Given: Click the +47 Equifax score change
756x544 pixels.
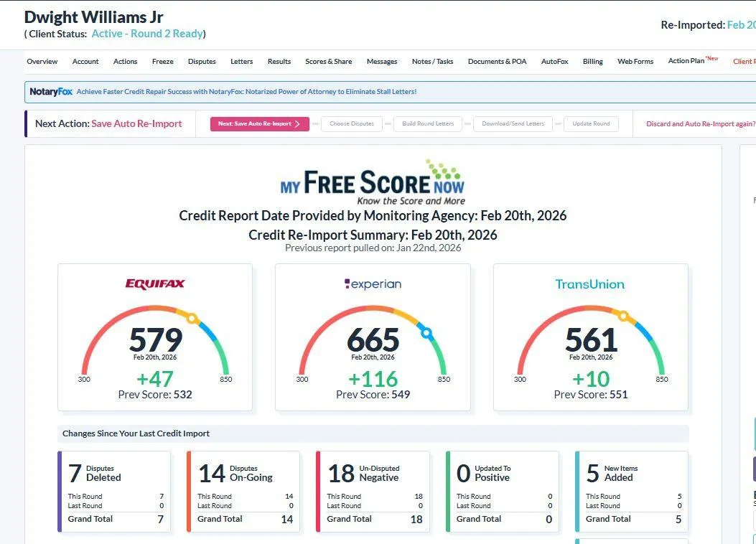Looking at the screenshot, I should (x=155, y=379).
